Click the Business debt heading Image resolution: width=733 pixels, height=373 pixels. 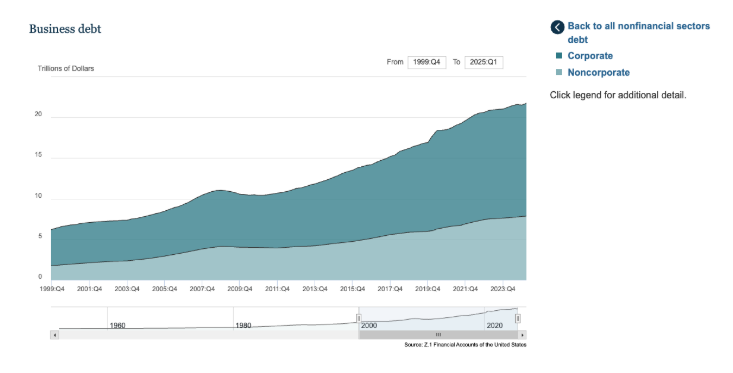coord(65,29)
